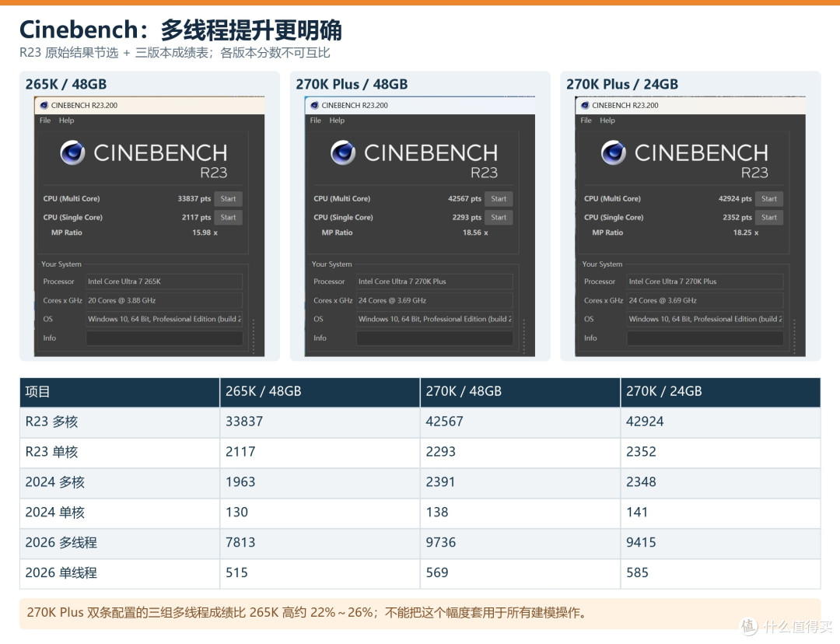Click Processor field reading Intel Core Ultra 7 265K
Screen dimensions: 840x644
(164, 282)
